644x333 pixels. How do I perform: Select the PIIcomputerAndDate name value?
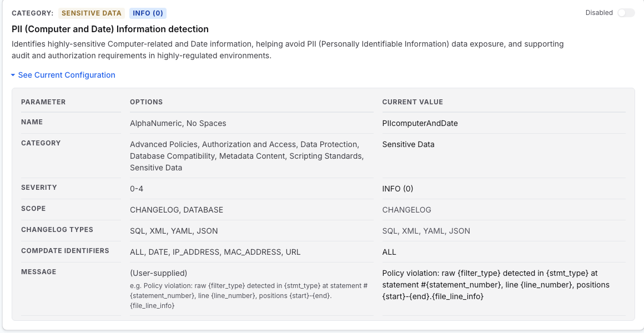pos(420,123)
